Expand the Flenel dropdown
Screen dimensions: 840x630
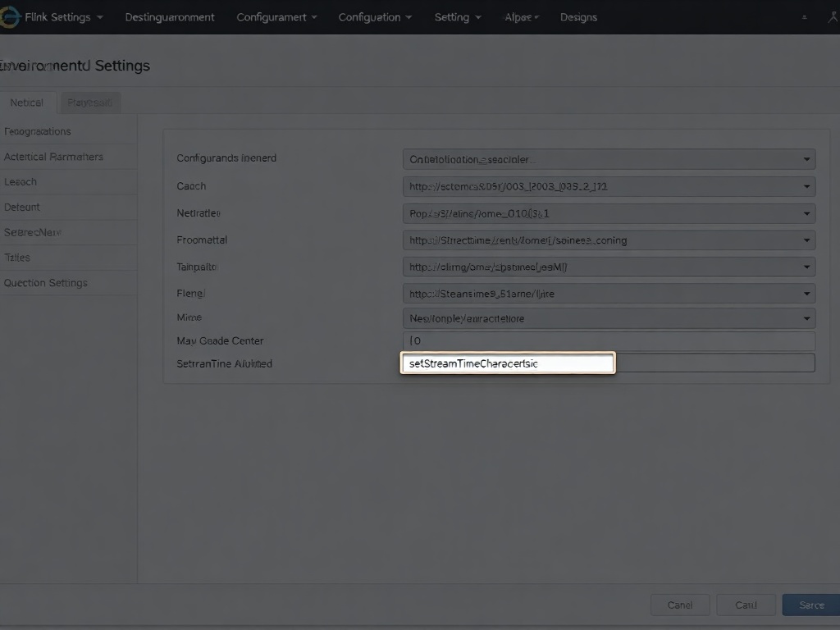(x=609, y=294)
